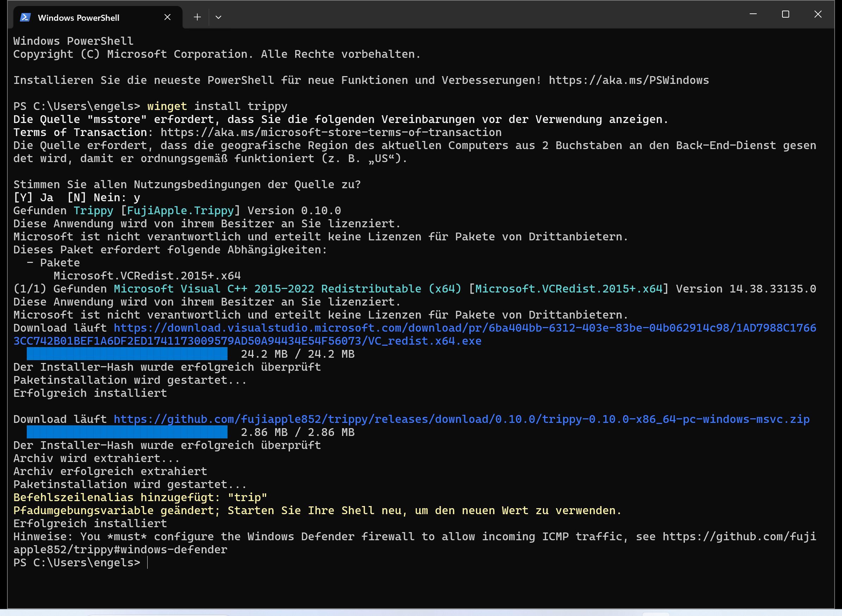Open the trippy Windows Defender GitHub link
Screen dimensions: 842x616
pos(415,543)
